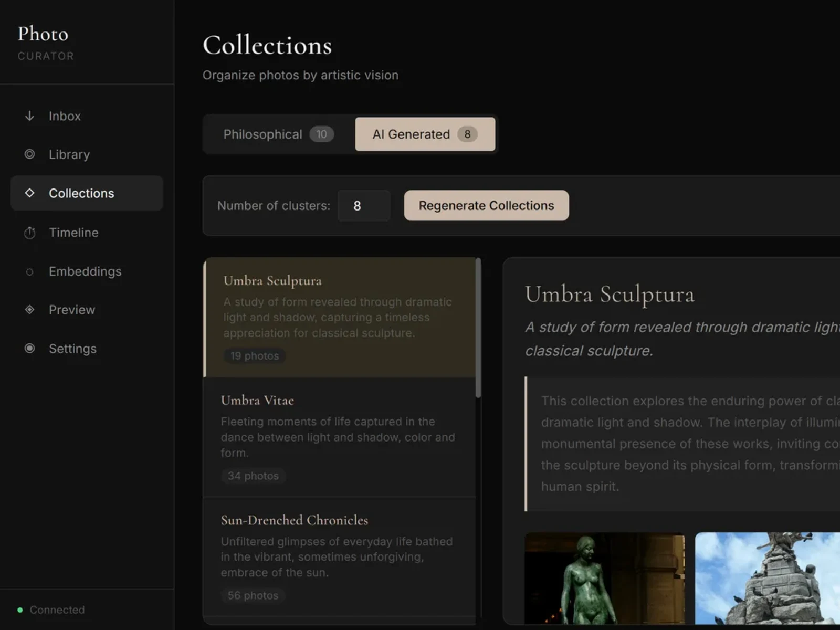840x630 pixels.
Task: Click the italic detail subtitle 'A study of form'
Action: (682, 339)
